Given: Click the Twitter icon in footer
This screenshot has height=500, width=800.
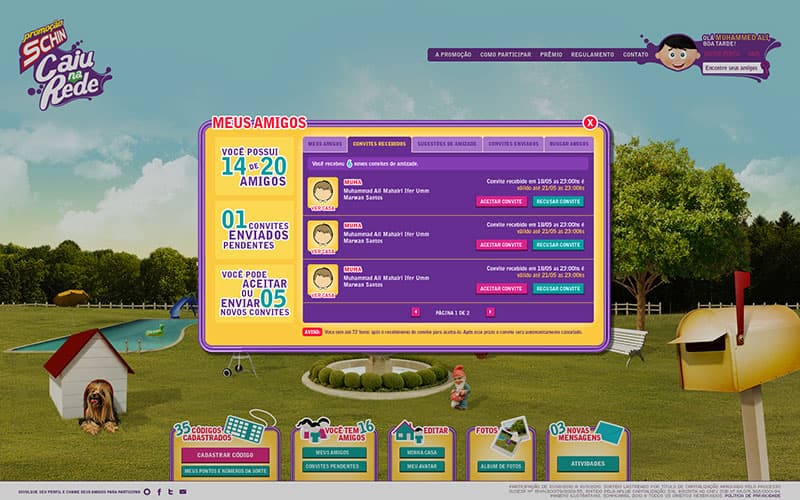Looking at the screenshot, I should pos(169,491).
